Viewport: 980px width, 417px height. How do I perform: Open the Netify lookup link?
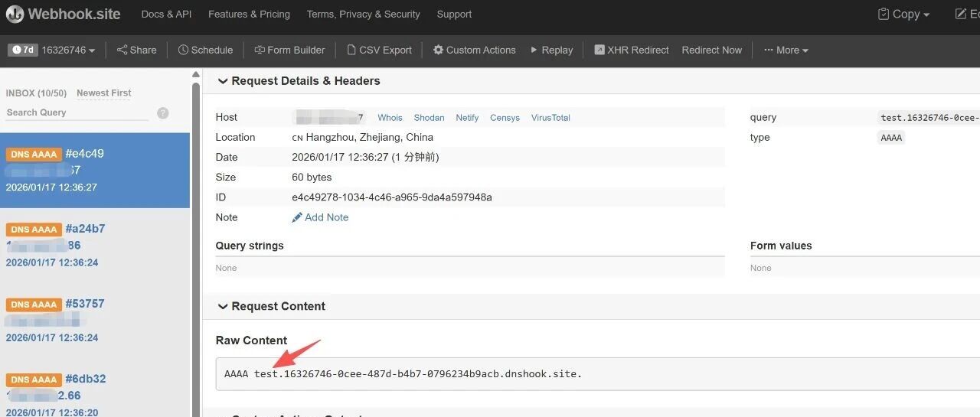click(x=467, y=118)
